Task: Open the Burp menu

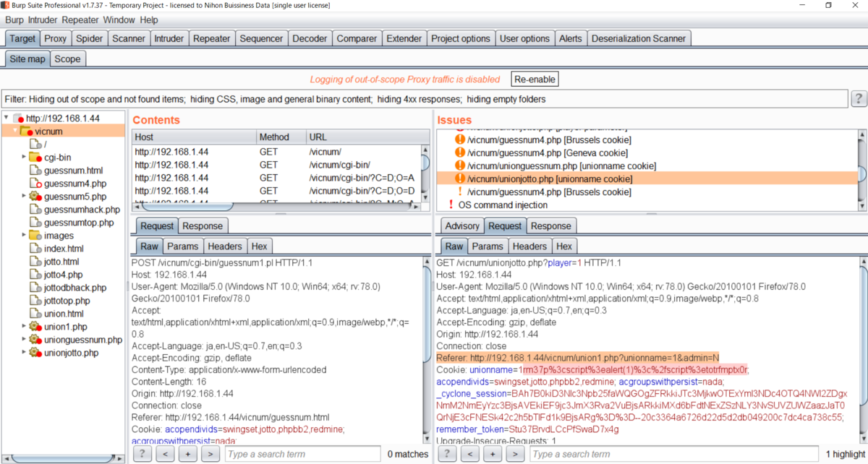Action: tap(14, 20)
